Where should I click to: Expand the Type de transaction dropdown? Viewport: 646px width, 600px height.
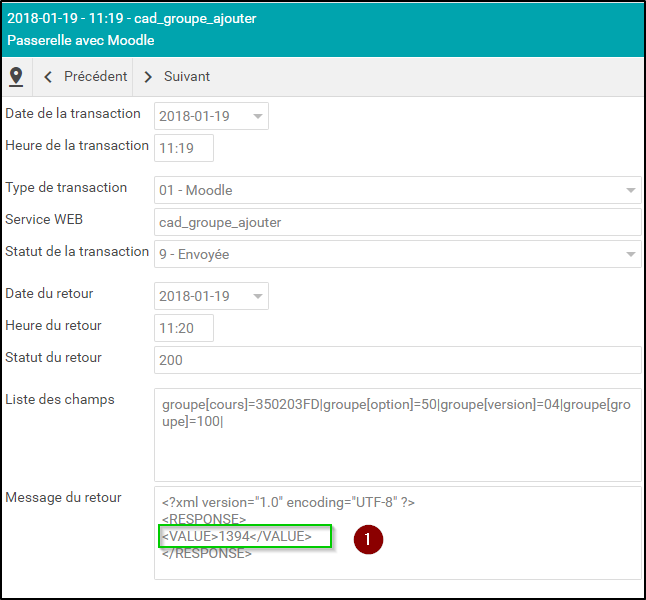point(630,190)
